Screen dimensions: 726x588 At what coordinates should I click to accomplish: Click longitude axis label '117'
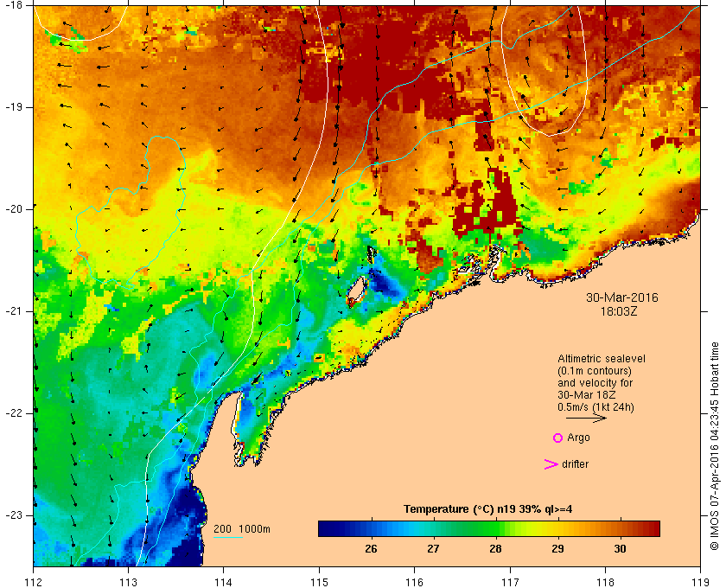(x=510, y=582)
